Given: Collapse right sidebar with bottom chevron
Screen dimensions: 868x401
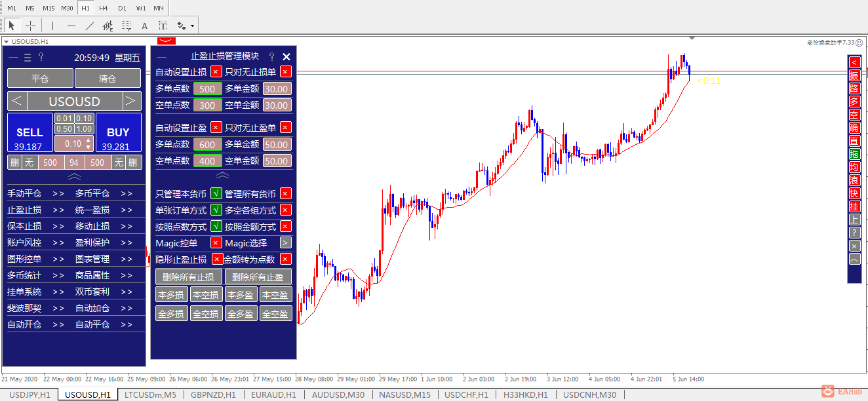Looking at the screenshot, I should click(x=854, y=259).
